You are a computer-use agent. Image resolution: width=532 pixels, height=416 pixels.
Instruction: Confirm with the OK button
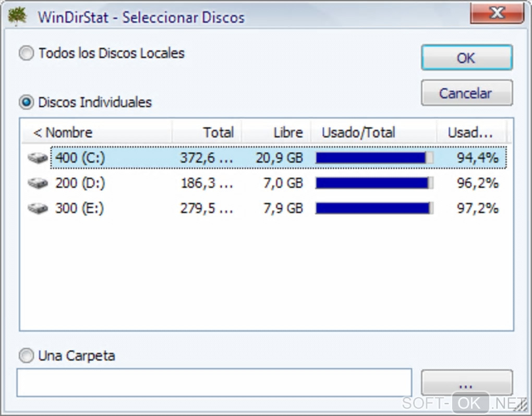tap(467, 58)
